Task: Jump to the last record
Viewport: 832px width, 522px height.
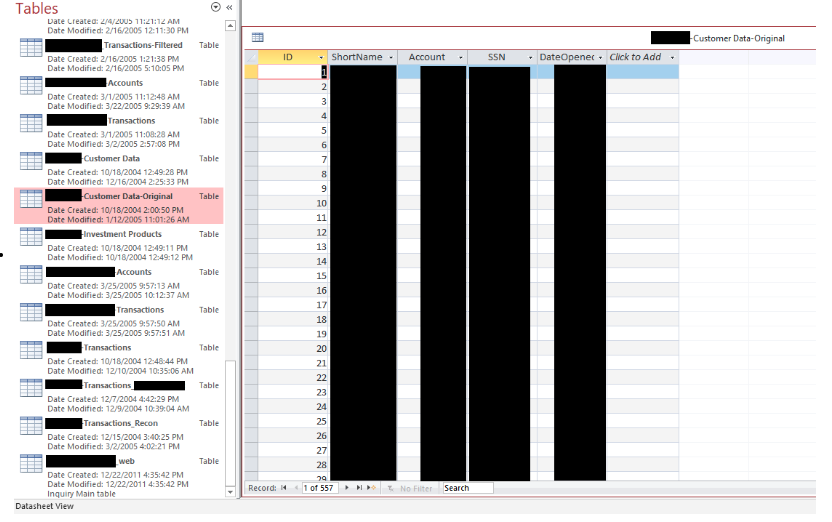Action: pyautogui.click(x=358, y=488)
